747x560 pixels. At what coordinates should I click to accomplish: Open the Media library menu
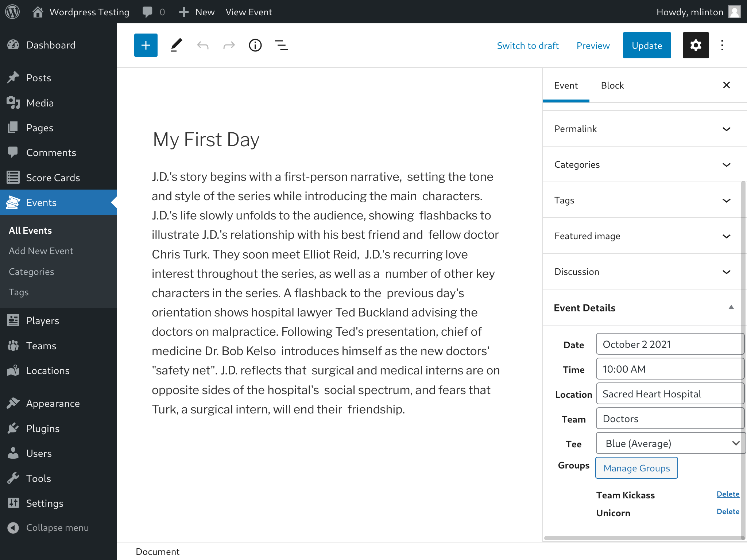click(58, 103)
